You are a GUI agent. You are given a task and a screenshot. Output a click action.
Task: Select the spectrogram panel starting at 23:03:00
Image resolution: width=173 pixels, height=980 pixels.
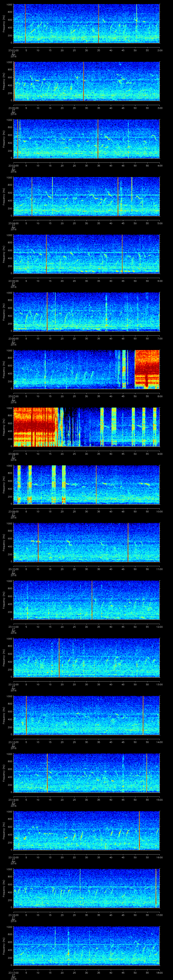(x=87, y=139)
